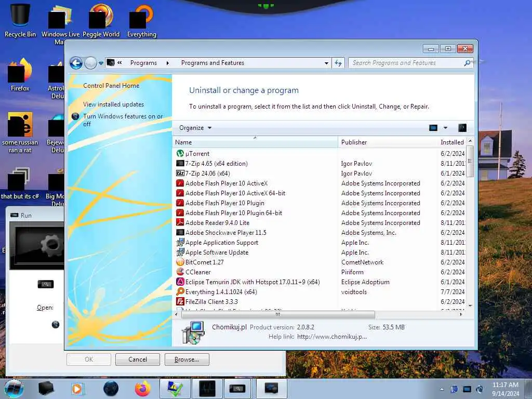Change the view with the views icon

tap(433, 128)
